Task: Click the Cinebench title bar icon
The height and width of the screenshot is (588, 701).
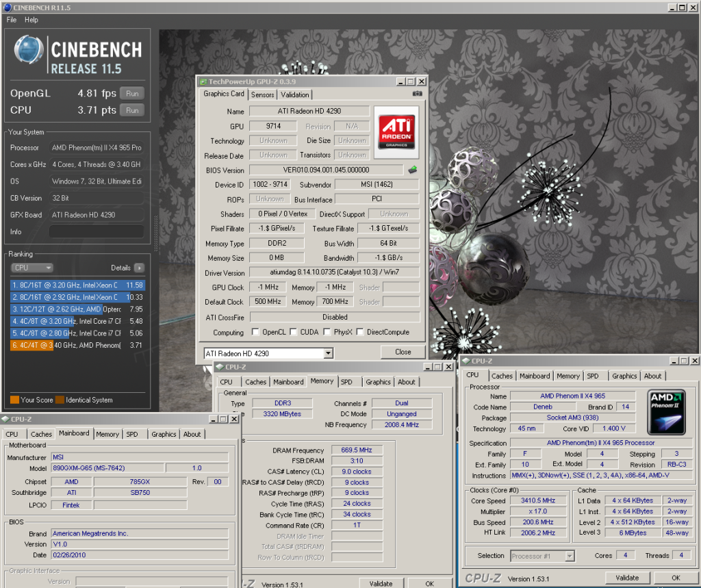Action: click(x=7, y=7)
